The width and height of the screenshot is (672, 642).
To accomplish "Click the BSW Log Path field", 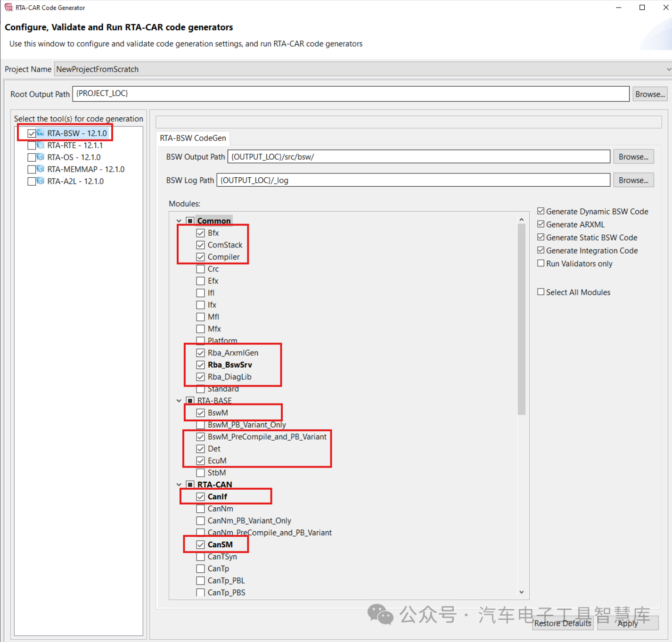I will [413, 180].
